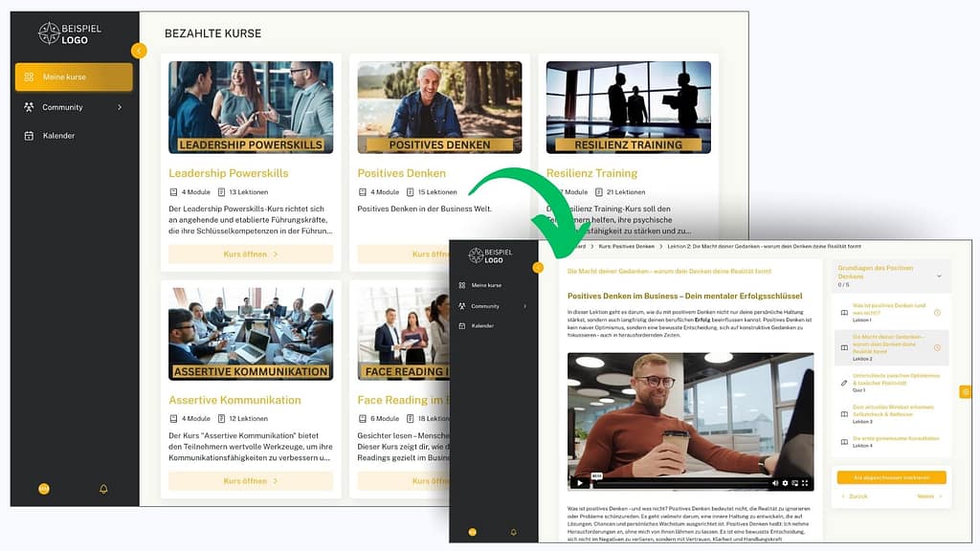The image size is (980, 551).
Task: Mark the lesson complete via its status circle
Action: (x=892, y=476)
